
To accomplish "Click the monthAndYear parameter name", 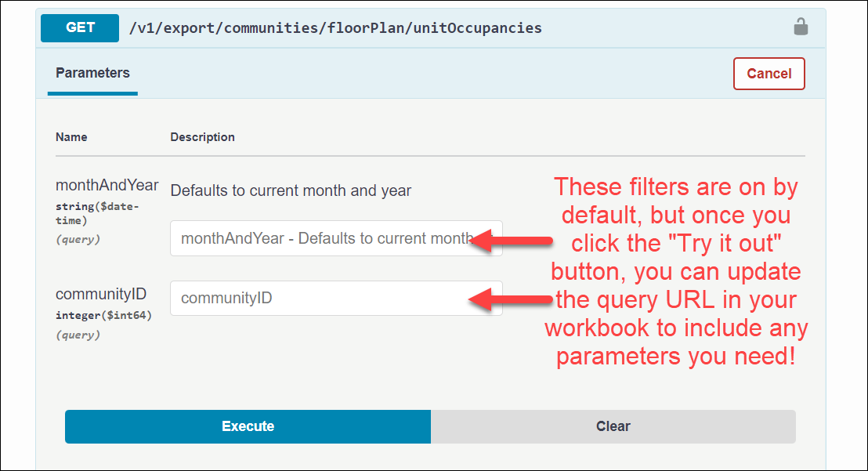I will pos(107,185).
